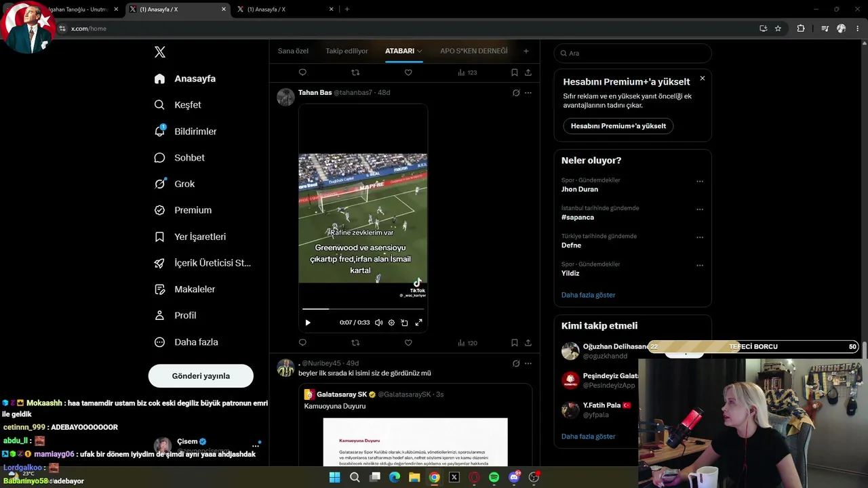Image resolution: width=868 pixels, height=488 pixels.
Task: Enter fullscreen on the video
Action: pos(418,323)
